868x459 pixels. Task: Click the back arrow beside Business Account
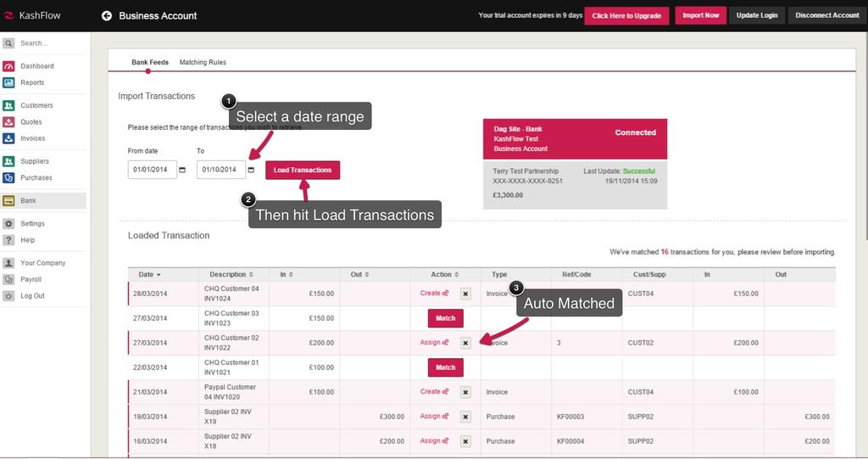point(107,15)
